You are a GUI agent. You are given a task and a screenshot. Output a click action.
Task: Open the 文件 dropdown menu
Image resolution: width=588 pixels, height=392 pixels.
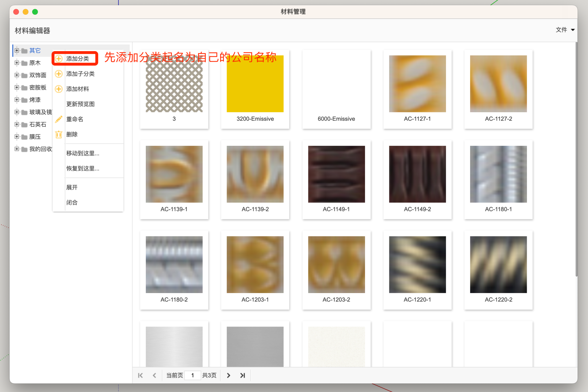pos(565,30)
